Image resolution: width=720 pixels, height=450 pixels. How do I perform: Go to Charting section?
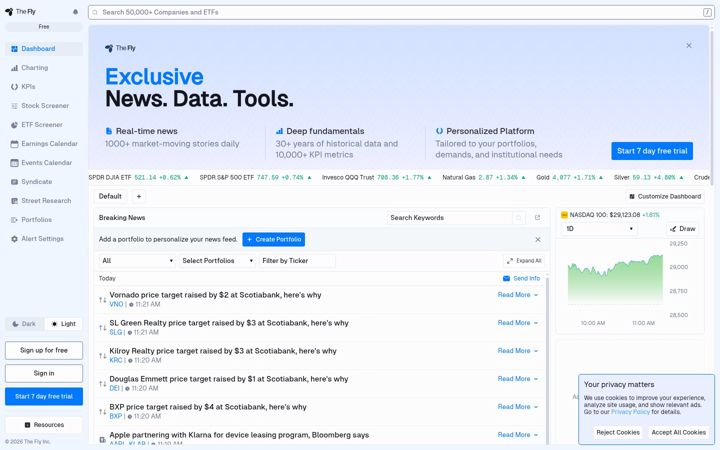(x=44, y=68)
